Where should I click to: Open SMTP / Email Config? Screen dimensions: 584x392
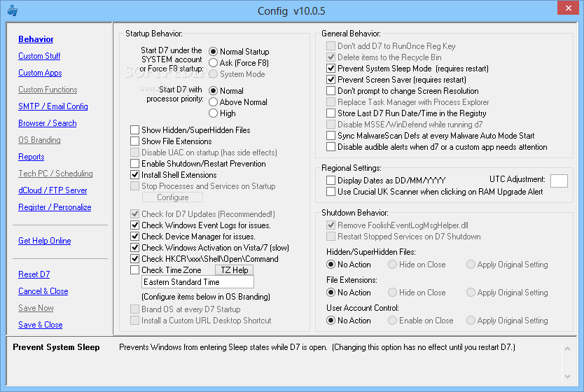[x=53, y=106]
